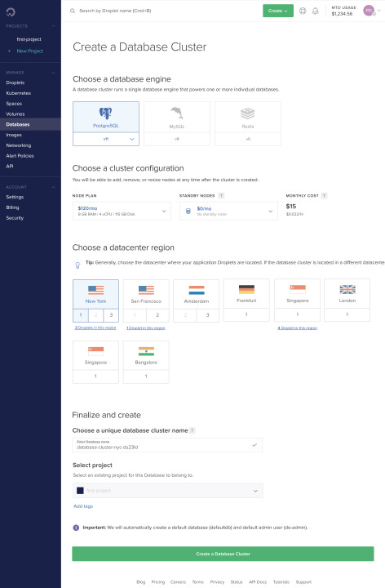
Task: Select New York datacenter 1
Action: pyautogui.click(x=81, y=315)
